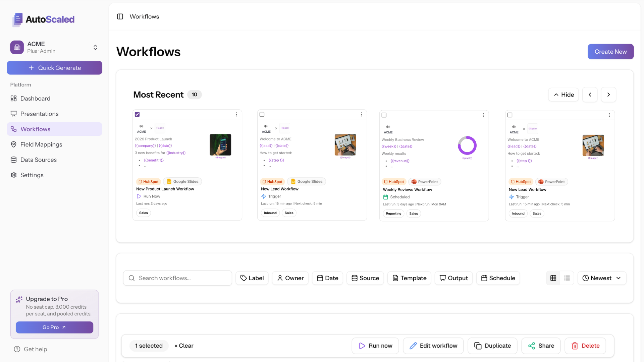Check the last New Lead Workflow card
This screenshot has height=362, width=644.
510,115
